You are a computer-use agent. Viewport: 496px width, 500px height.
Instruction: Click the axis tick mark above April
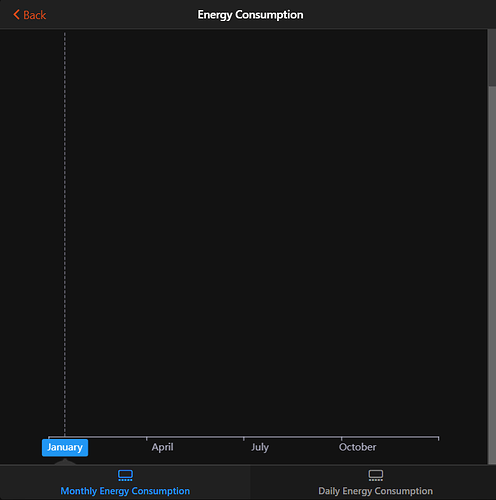pos(147,438)
